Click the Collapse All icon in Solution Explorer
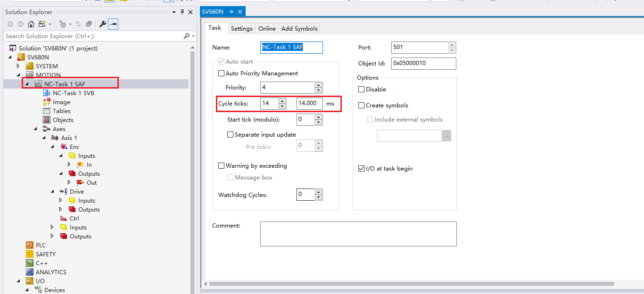 click(x=89, y=24)
